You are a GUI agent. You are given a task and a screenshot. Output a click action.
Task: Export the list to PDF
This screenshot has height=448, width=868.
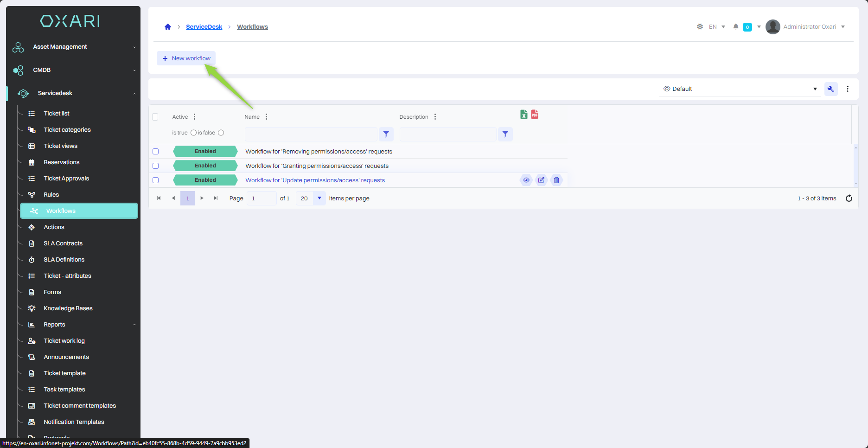pyautogui.click(x=535, y=115)
